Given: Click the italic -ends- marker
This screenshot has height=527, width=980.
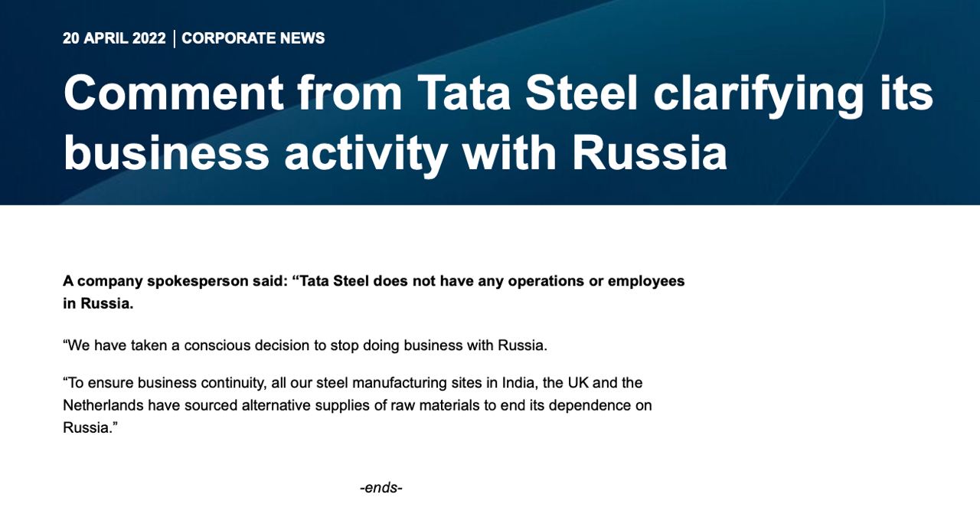Looking at the screenshot, I should coord(381,488).
